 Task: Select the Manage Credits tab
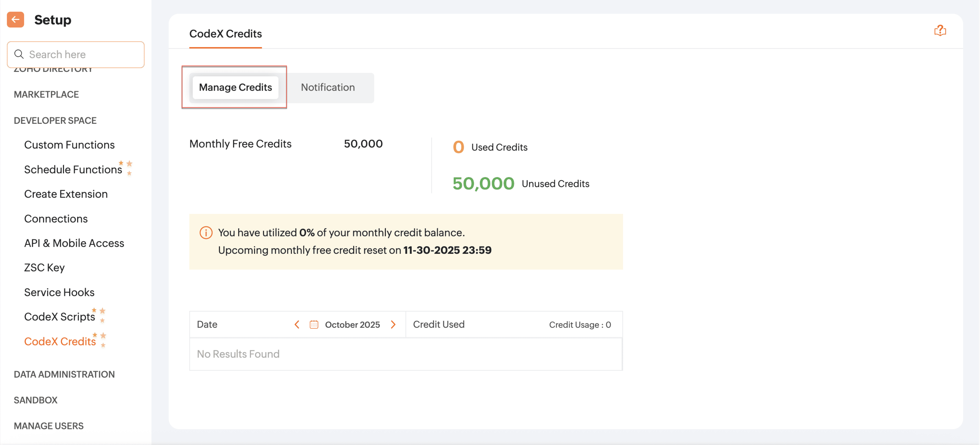point(235,87)
